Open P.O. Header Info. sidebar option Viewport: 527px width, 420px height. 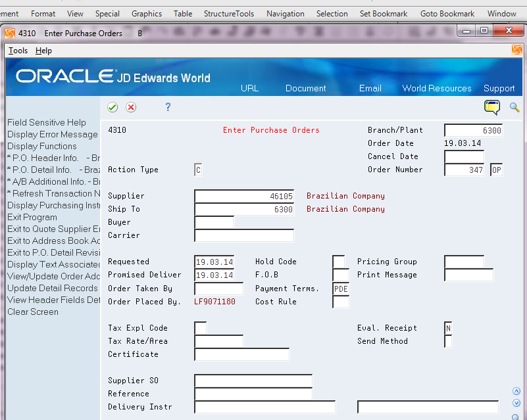53,158
